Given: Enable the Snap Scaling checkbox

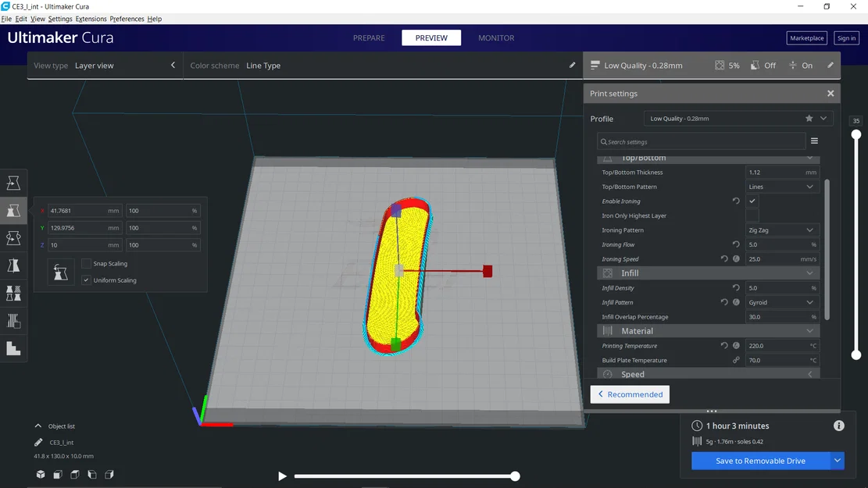Looking at the screenshot, I should click(86, 263).
